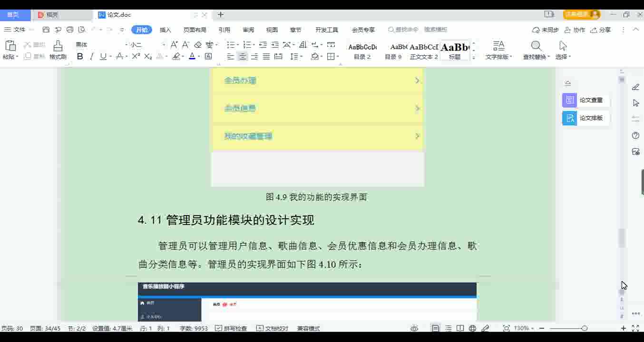The height and width of the screenshot is (342, 644).
Task: Switch to the 页面布局 ribbon tab
Action: (195, 30)
